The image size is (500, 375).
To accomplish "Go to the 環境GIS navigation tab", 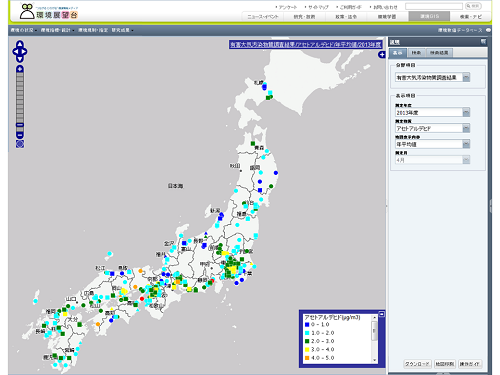I will tap(429, 16).
